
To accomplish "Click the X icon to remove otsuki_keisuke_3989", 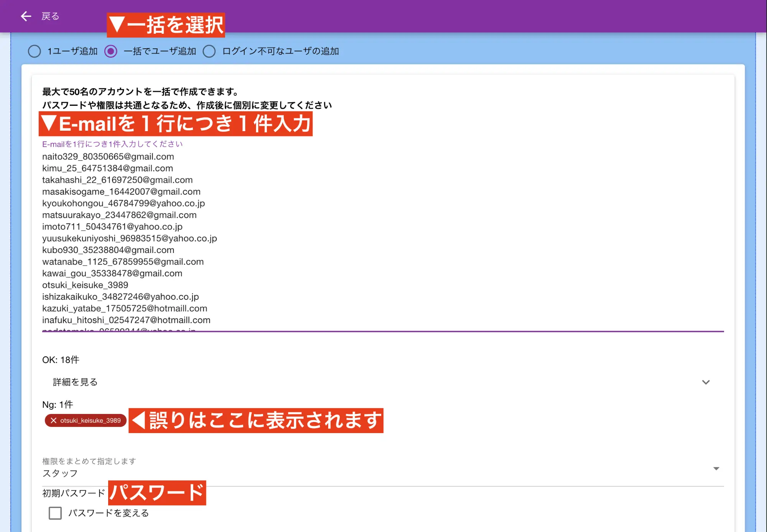I will (x=54, y=420).
